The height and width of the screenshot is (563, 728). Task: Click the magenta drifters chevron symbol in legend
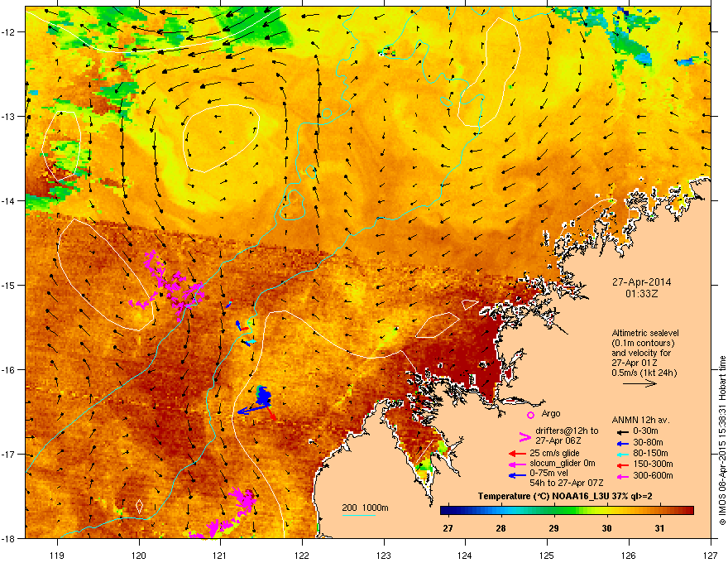[524, 436]
